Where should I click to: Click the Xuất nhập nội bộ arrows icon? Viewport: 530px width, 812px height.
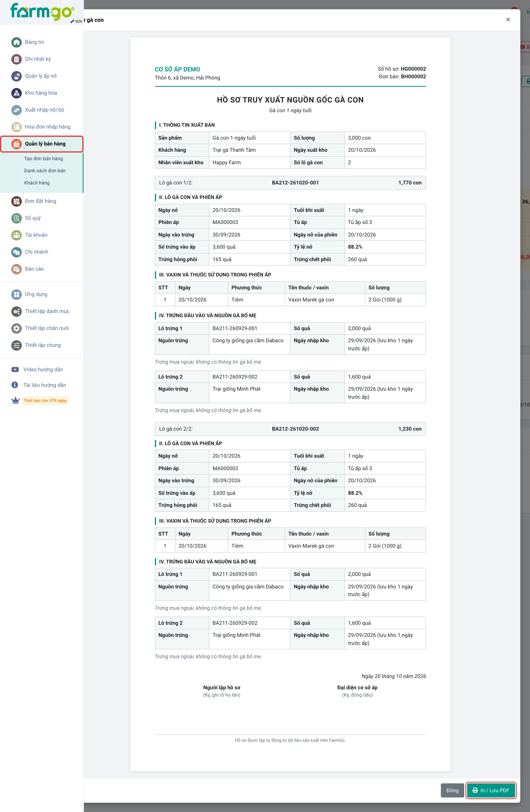point(16,110)
